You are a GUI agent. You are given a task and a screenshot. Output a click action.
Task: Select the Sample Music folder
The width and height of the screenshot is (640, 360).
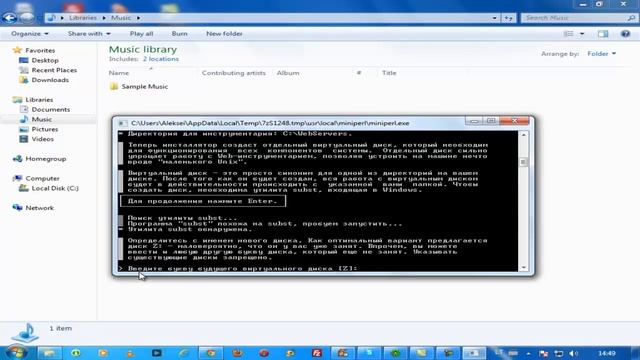coord(144,87)
